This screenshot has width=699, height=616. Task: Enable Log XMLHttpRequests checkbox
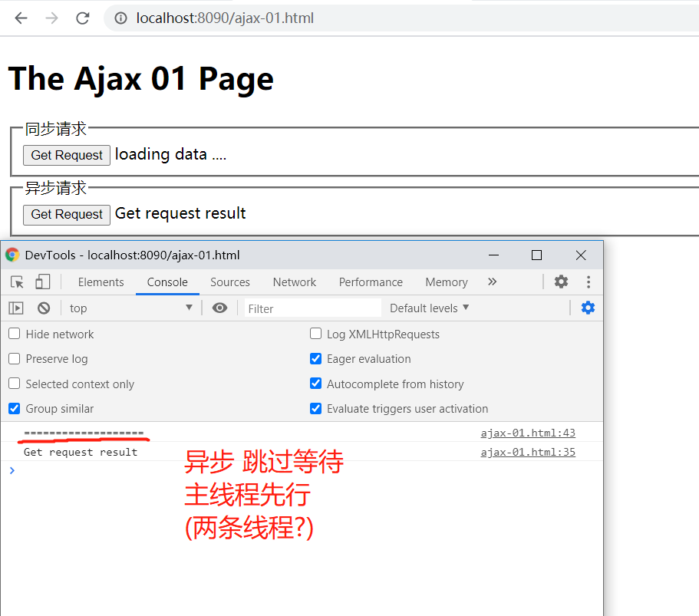click(315, 334)
